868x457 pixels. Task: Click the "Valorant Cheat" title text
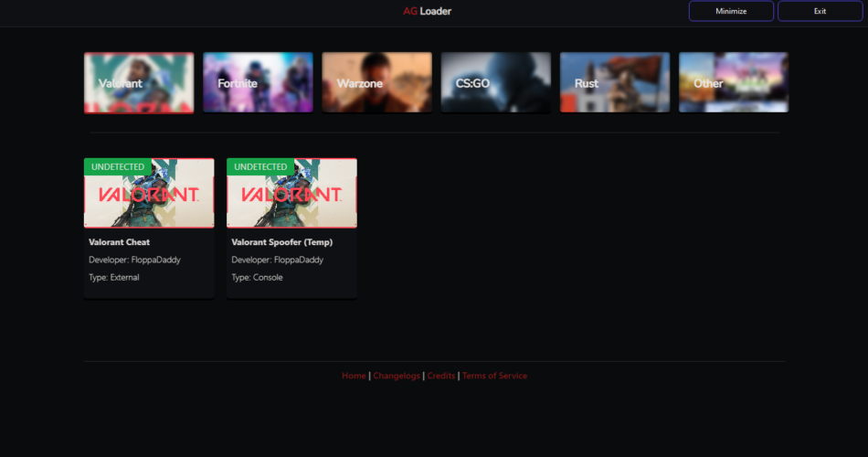tap(119, 242)
